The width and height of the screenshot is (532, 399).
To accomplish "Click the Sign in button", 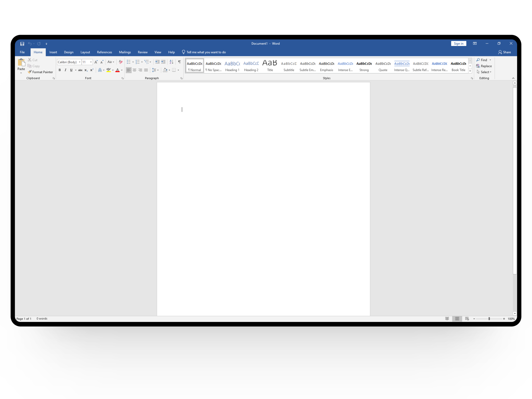I will point(458,44).
